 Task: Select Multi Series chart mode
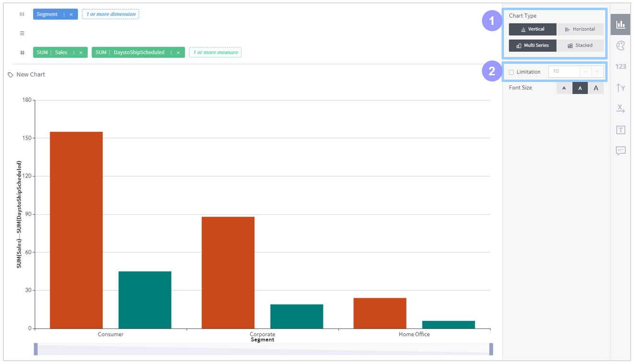pos(532,46)
